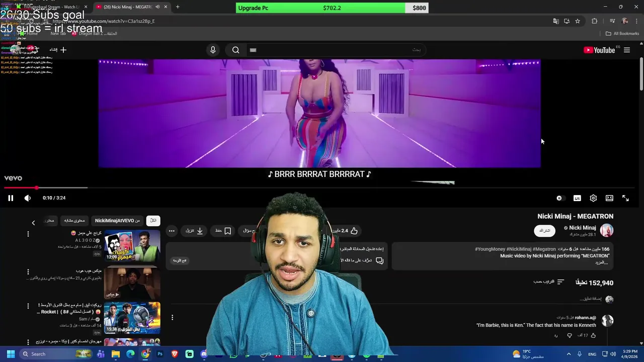This screenshot has width=644, height=362.
Task: Expand the description with the more link
Action: tap(602, 262)
